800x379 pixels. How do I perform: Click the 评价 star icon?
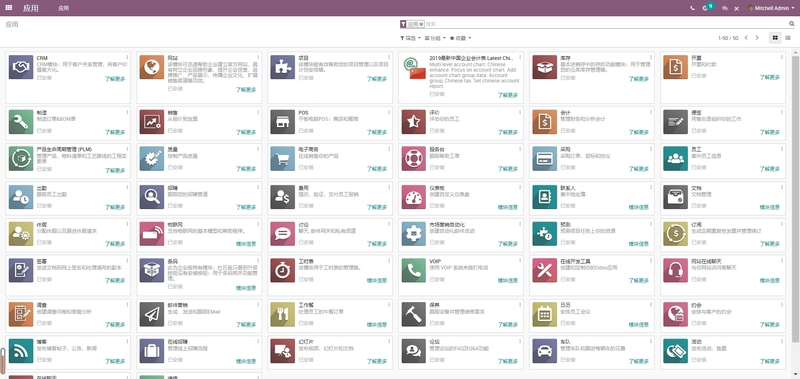414,122
